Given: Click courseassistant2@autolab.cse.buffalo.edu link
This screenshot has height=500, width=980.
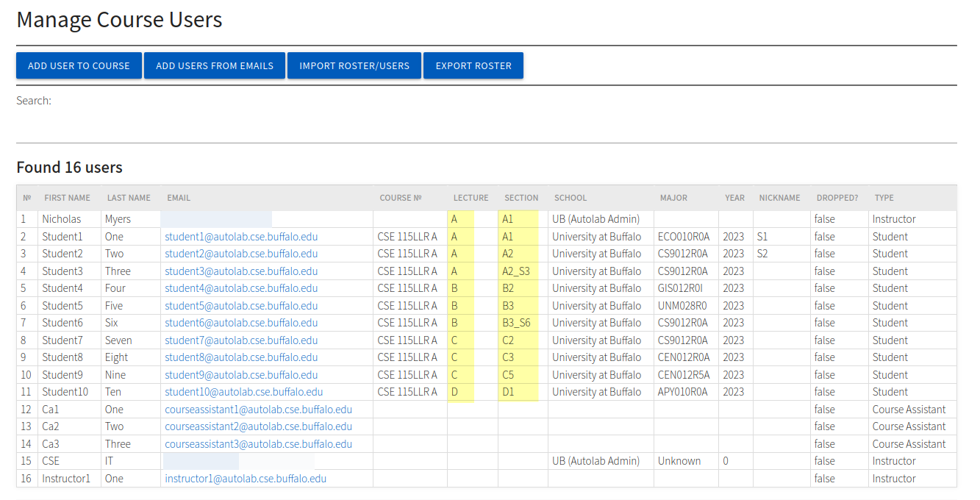Looking at the screenshot, I should point(259,426).
